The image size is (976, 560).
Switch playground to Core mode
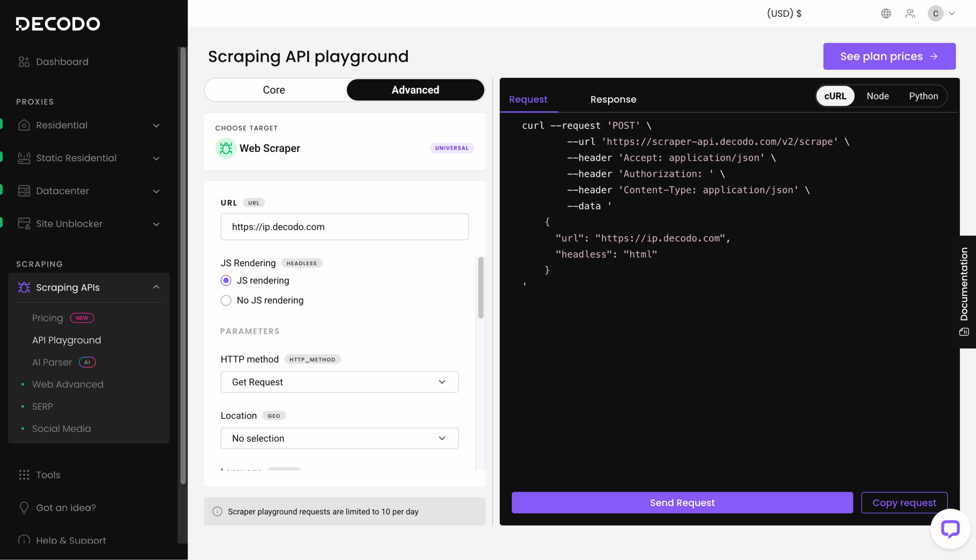click(x=274, y=90)
